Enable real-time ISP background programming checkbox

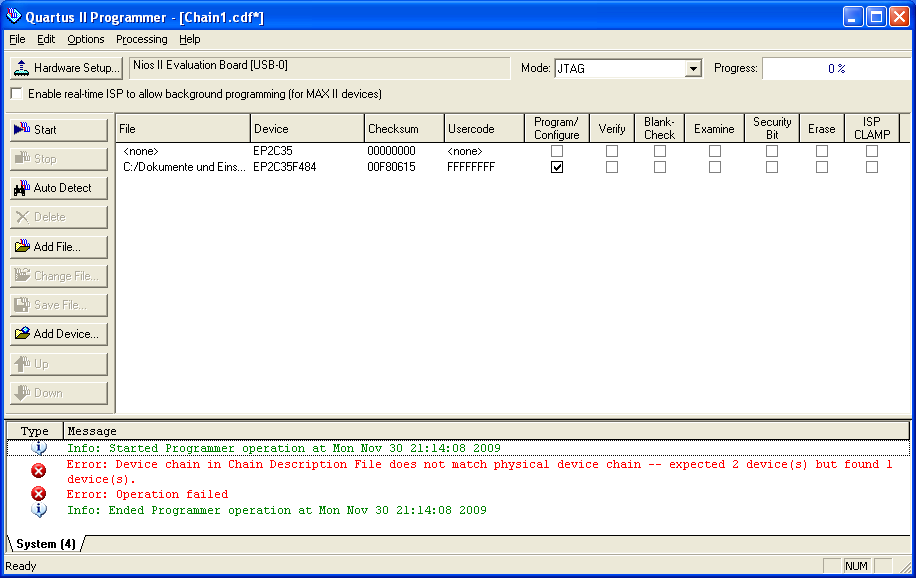point(16,94)
